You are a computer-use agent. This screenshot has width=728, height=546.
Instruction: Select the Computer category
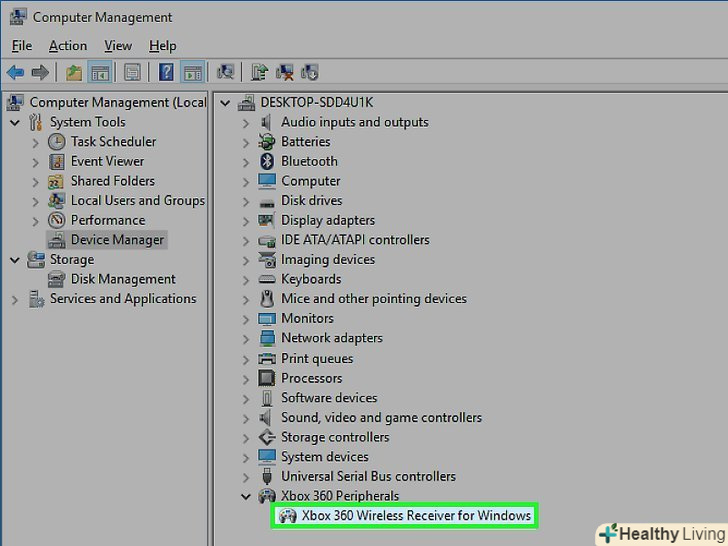[311, 181]
